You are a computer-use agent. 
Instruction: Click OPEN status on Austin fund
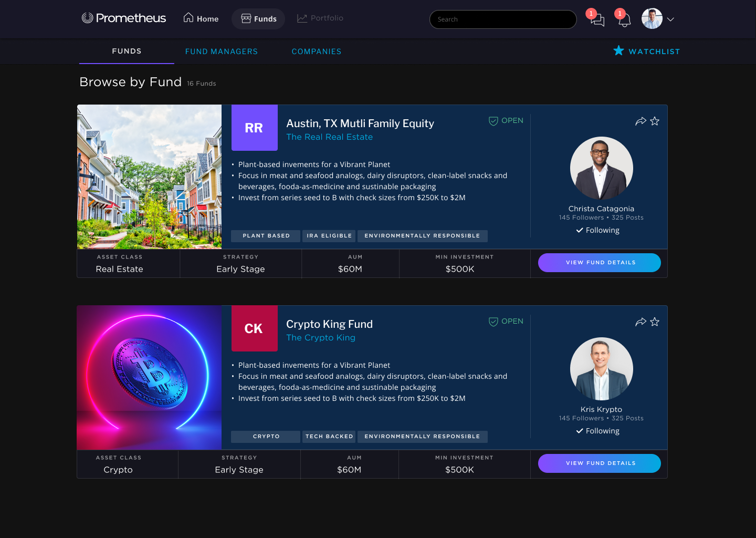coord(506,121)
